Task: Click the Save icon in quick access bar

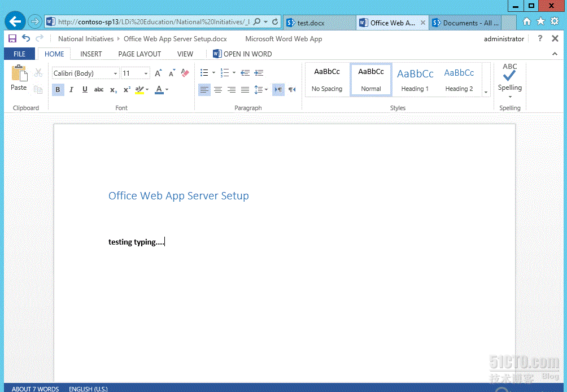Action: tap(12, 38)
